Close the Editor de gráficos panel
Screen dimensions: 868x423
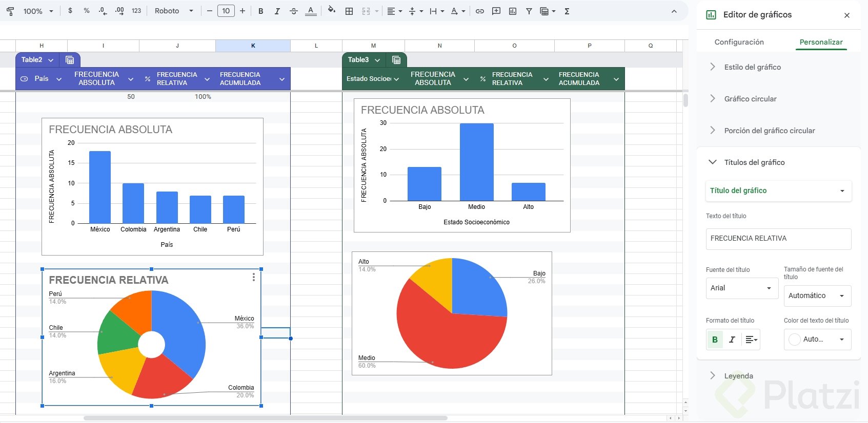pyautogui.click(x=847, y=15)
